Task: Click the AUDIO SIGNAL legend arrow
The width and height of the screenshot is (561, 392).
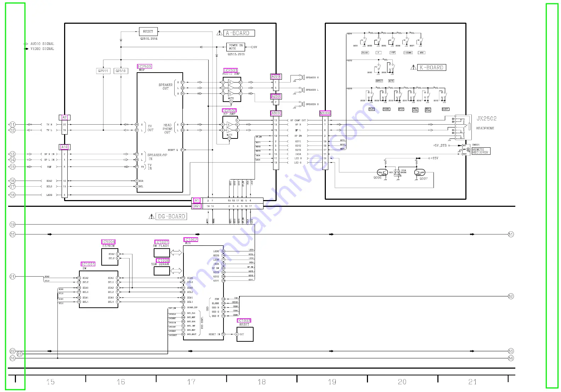Action: tap(26, 44)
